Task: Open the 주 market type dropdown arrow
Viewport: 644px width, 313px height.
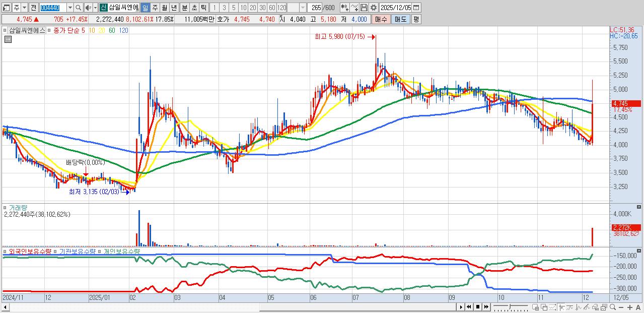Action: pos(24,8)
